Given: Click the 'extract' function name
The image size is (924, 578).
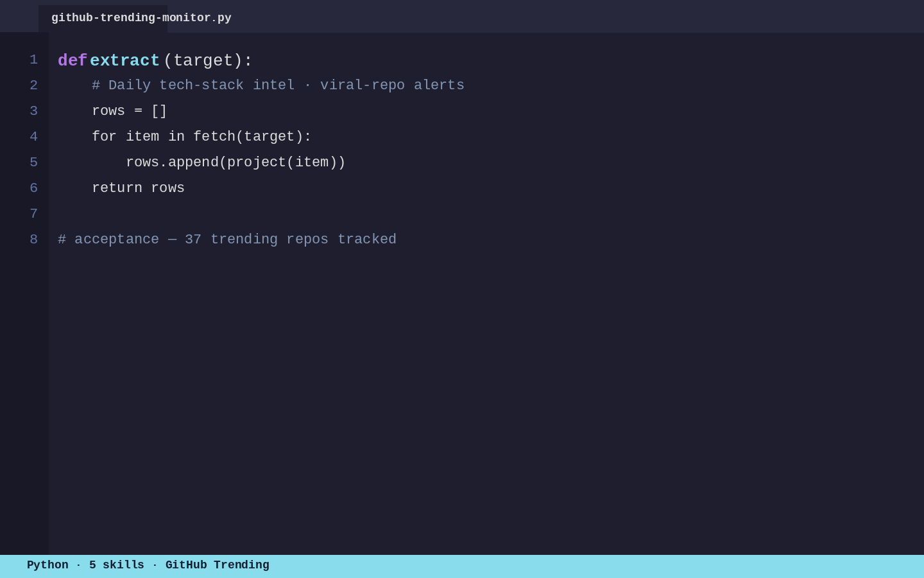Looking at the screenshot, I should pos(124,60).
